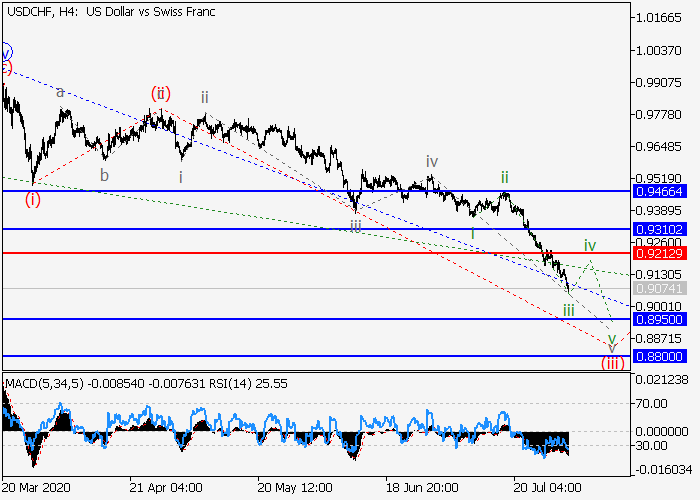Click the blue 0.93102 price level tag
The width and height of the screenshot is (700, 500).
point(663,229)
